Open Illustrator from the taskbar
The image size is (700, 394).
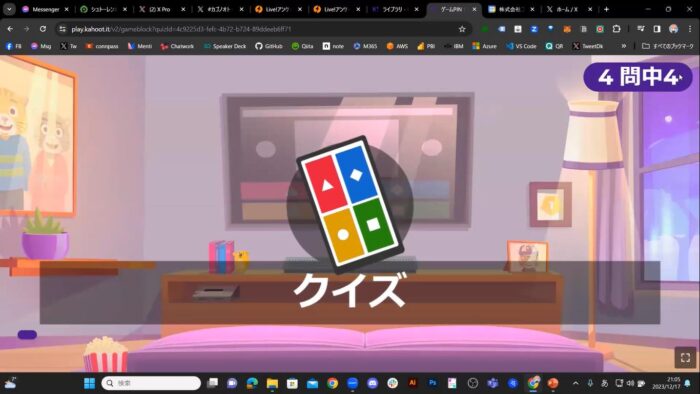412,383
